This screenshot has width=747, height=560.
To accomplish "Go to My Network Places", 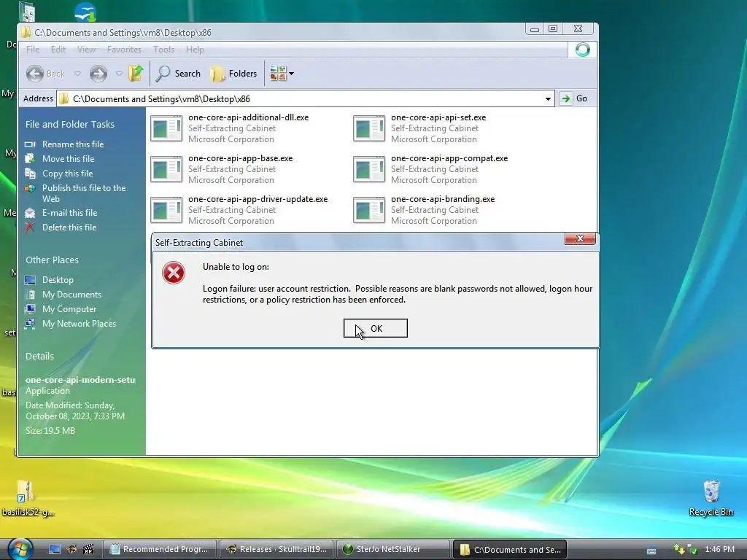I will coord(79,324).
